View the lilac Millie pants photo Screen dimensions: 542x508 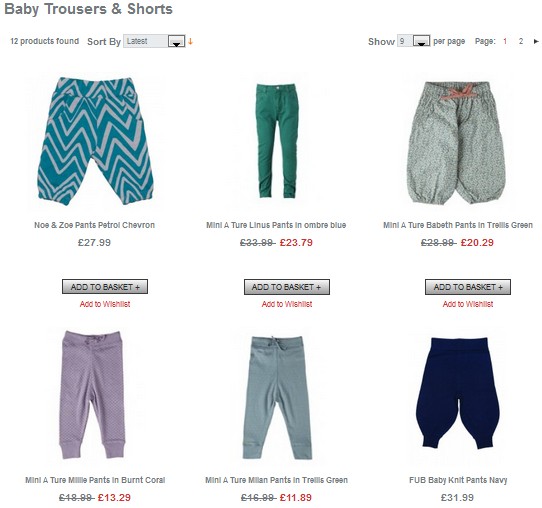(92, 395)
